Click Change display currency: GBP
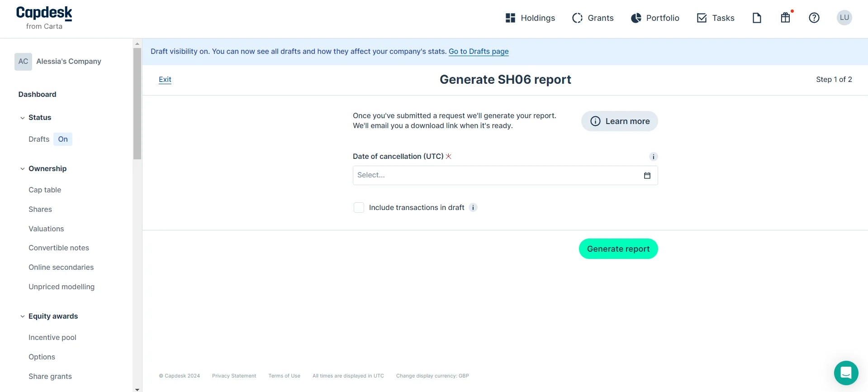Image resolution: width=868 pixels, height=392 pixels. (432, 376)
